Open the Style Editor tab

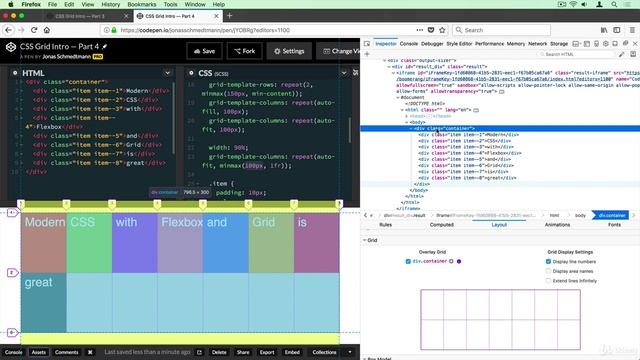459,44
